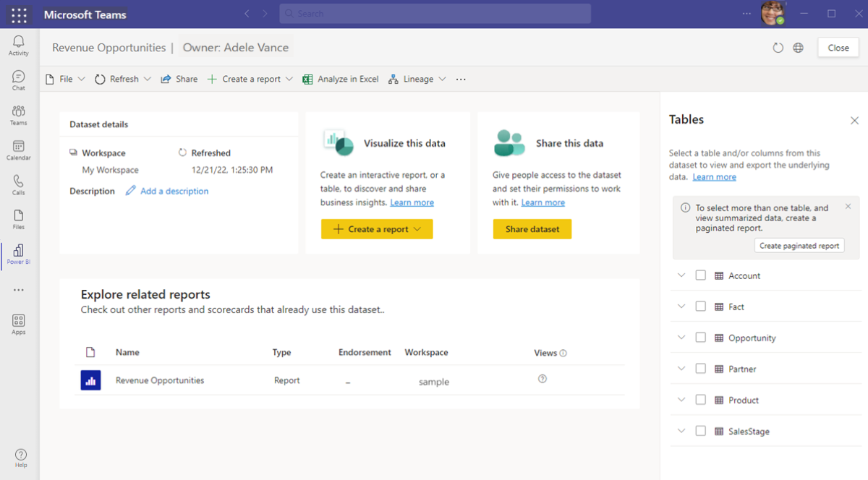
Task: Open Learn more under Visualize this data
Action: click(412, 202)
